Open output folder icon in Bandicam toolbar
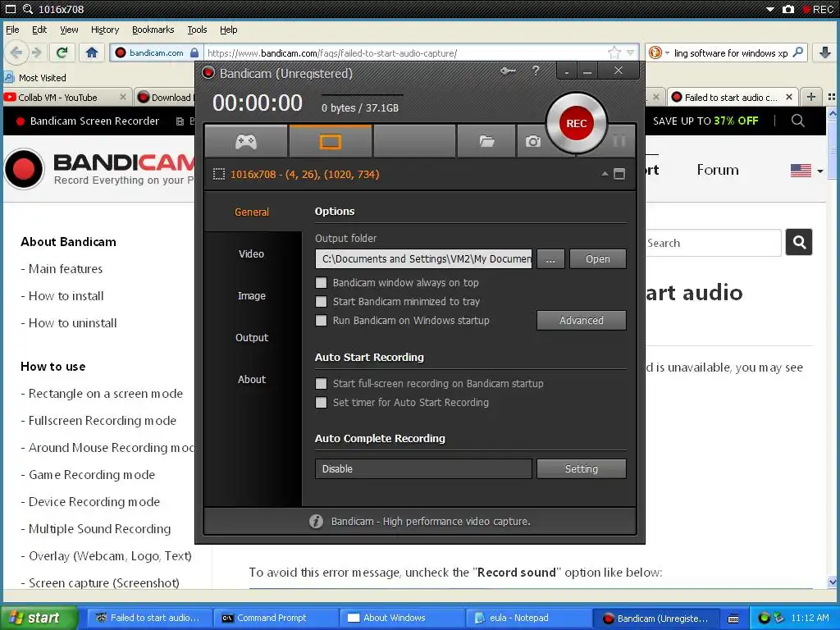Screen dimensions: 840x630 point(486,141)
